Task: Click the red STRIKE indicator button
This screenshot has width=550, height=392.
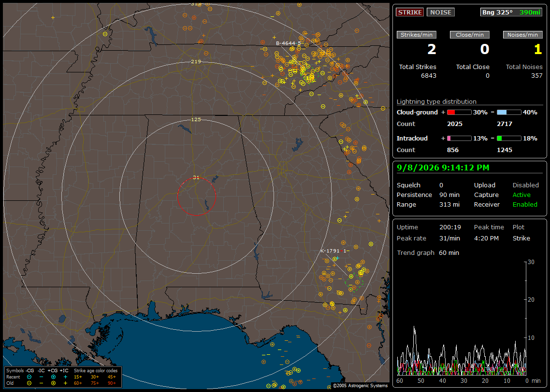Action: (410, 12)
